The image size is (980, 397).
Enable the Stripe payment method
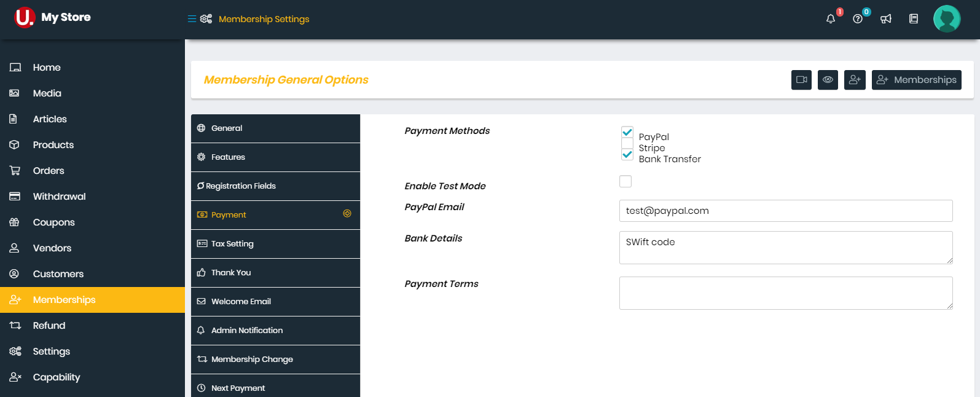point(627,143)
